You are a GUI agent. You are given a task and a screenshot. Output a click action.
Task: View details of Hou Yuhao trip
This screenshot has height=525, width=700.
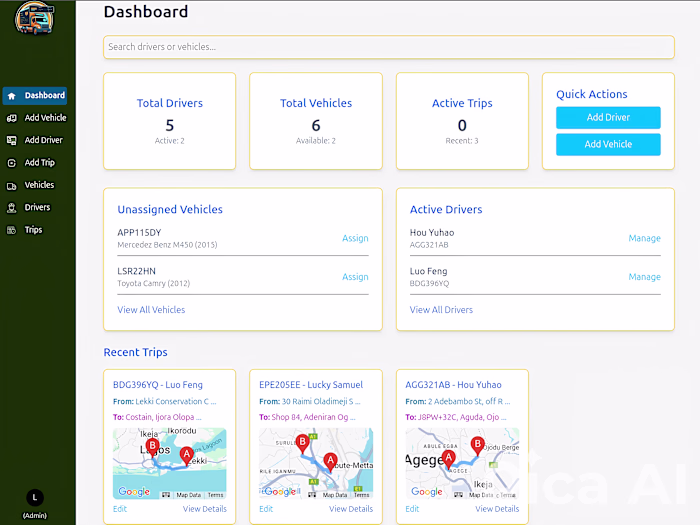497,508
